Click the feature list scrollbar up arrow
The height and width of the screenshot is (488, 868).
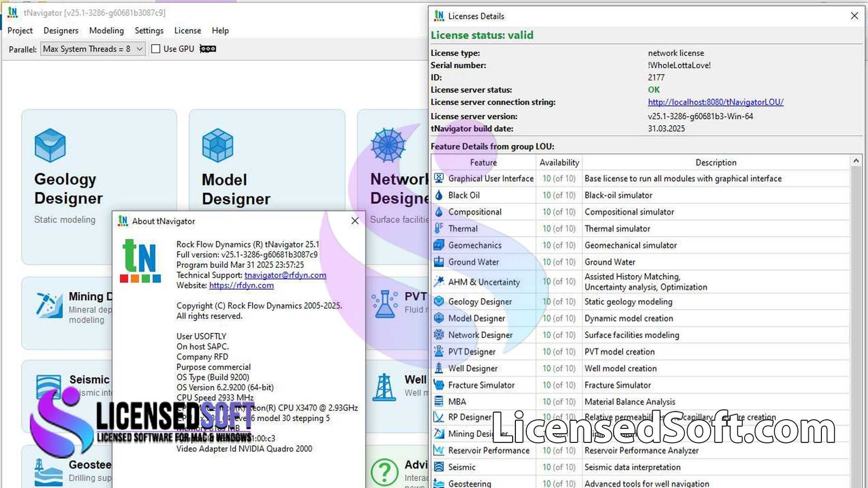856,161
